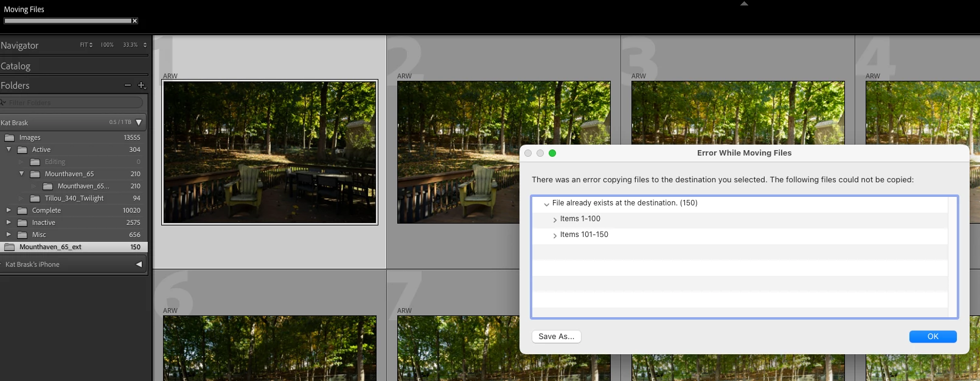The image size is (980, 381).
Task: Cancel the Moving Files progress operation
Action: click(x=135, y=21)
